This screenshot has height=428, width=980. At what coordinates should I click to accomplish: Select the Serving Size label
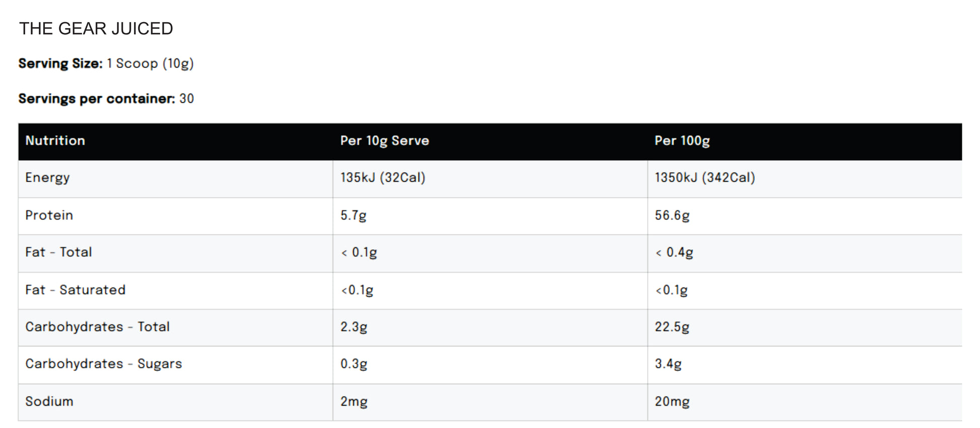click(x=60, y=63)
